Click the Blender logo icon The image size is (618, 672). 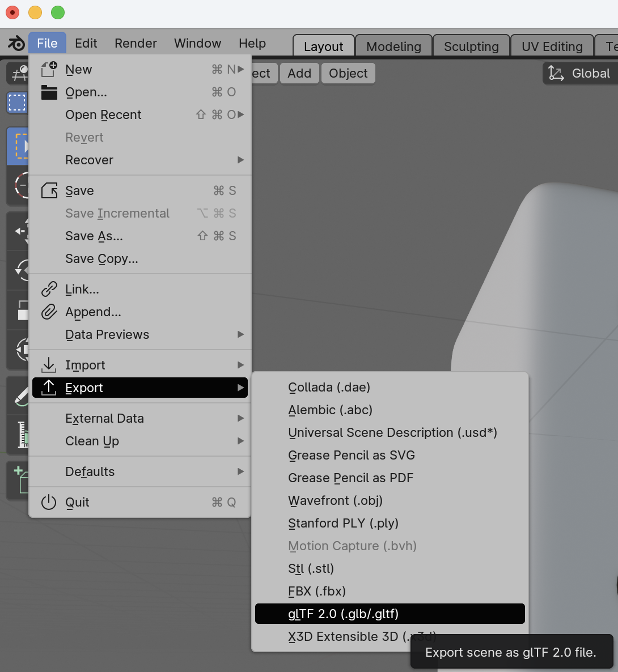pos(16,43)
